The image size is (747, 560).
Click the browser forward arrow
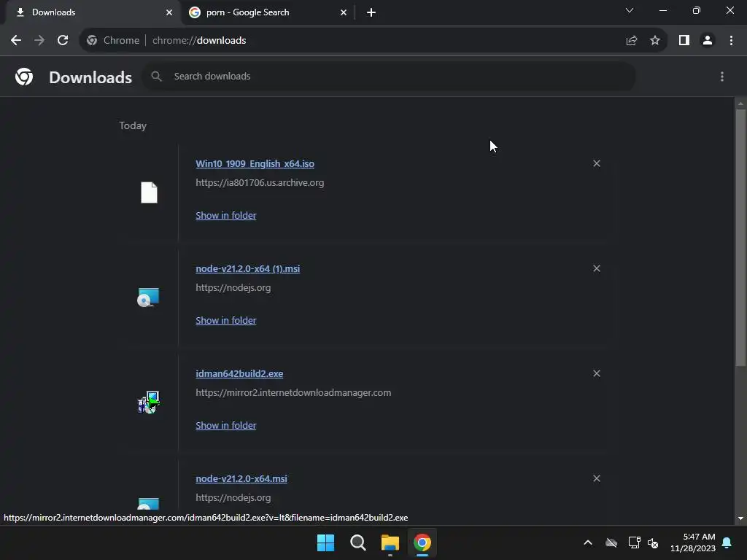click(x=39, y=41)
